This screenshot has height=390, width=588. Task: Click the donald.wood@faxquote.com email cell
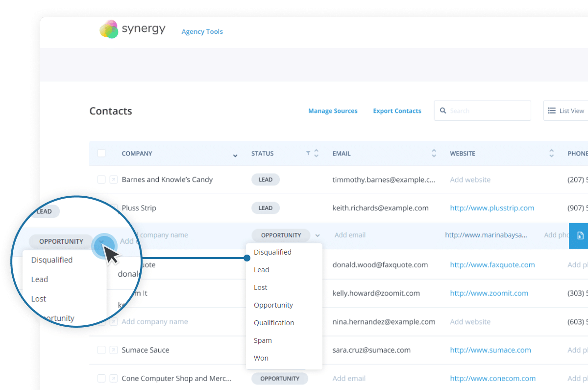pyautogui.click(x=380, y=265)
